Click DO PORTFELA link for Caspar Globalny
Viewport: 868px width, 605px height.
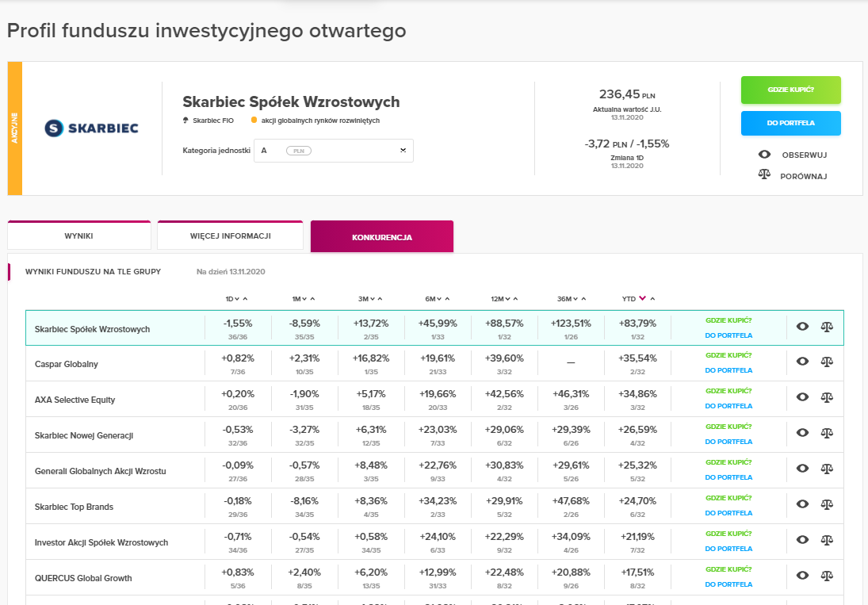tap(728, 370)
